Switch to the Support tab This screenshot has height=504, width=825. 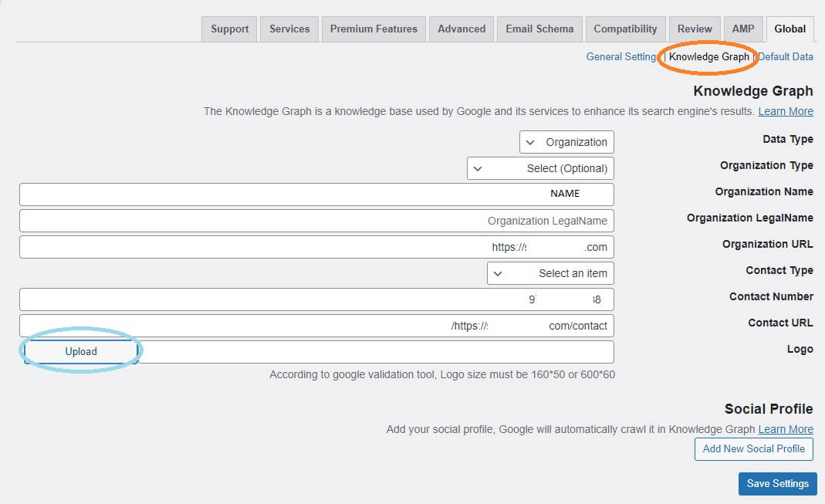coord(229,29)
